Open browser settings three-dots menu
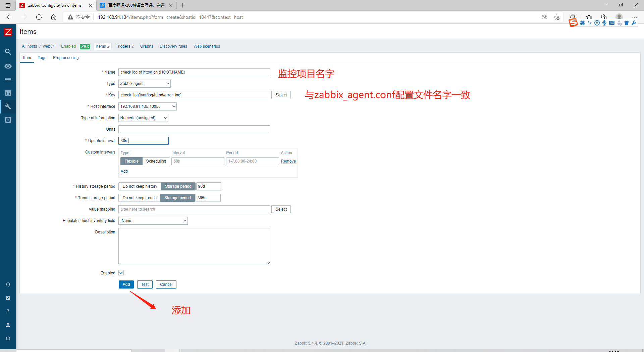Viewport: 644px width, 352px height. pos(635,17)
